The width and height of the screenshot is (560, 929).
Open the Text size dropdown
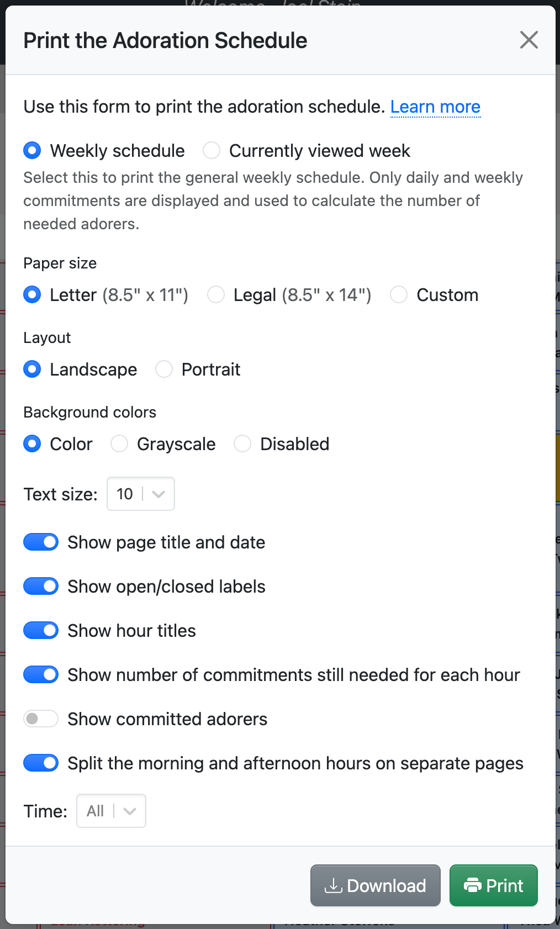[141, 494]
